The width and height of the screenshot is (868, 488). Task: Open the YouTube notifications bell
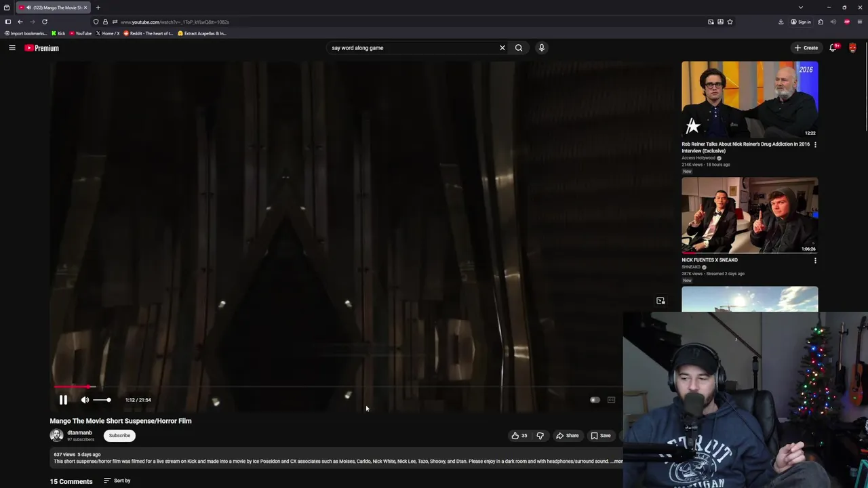833,48
